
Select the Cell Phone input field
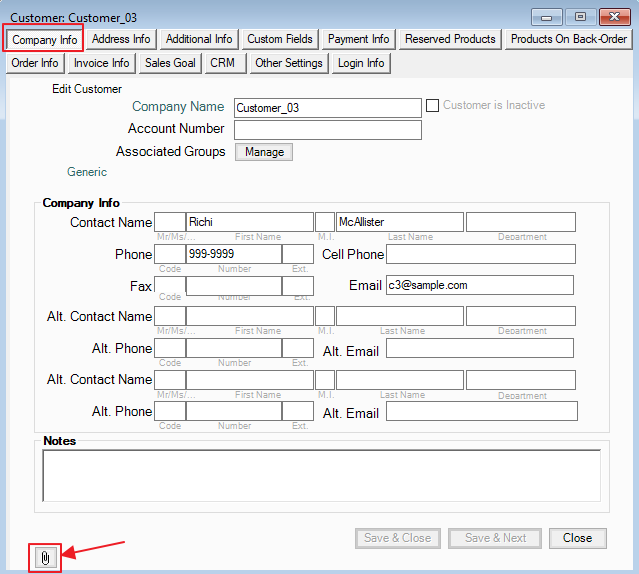(x=481, y=254)
